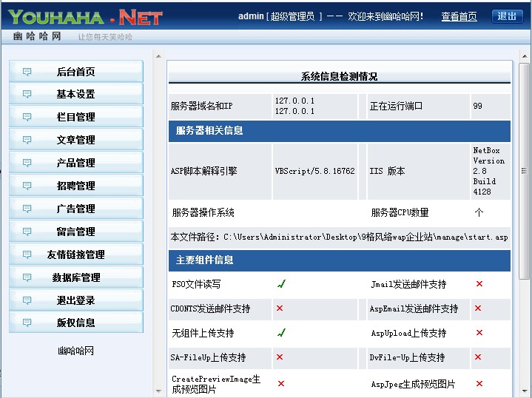The width and height of the screenshot is (532, 398).
Task: Click the icon beside 后台首页 menu item
Action: (x=27, y=72)
